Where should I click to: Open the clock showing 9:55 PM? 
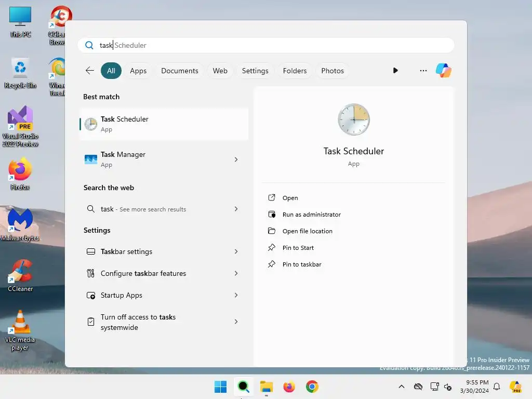pos(474,387)
